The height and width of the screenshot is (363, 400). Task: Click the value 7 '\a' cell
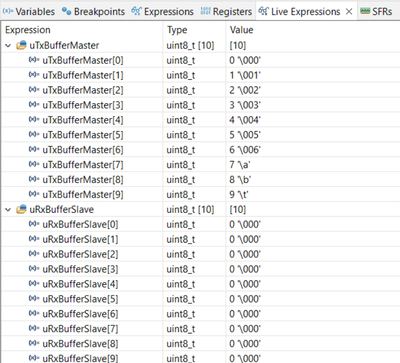tap(240, 165)
